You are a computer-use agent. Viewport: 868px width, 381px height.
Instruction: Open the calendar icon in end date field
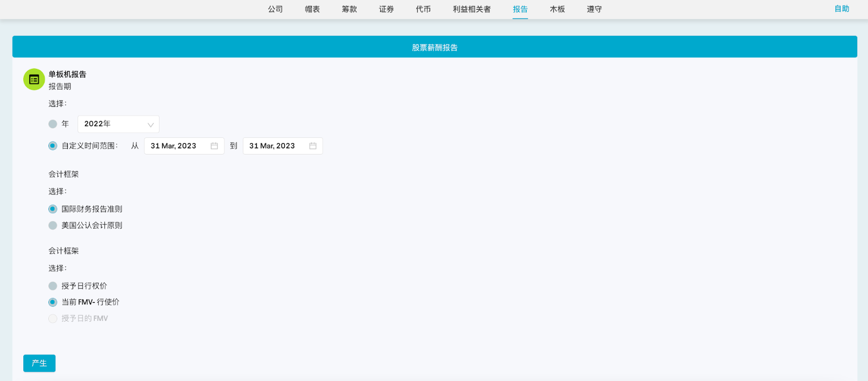point(313,146)
